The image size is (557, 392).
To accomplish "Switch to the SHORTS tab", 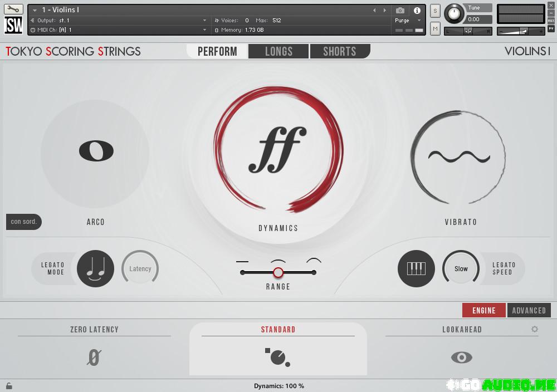I will coord(340,51).
